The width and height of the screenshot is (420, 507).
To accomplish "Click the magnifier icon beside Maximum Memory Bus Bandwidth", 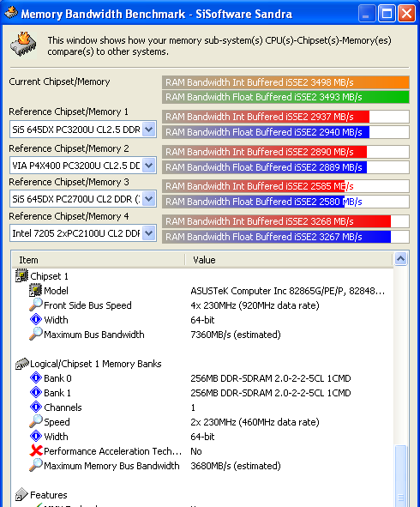I will tap(35, 465).
